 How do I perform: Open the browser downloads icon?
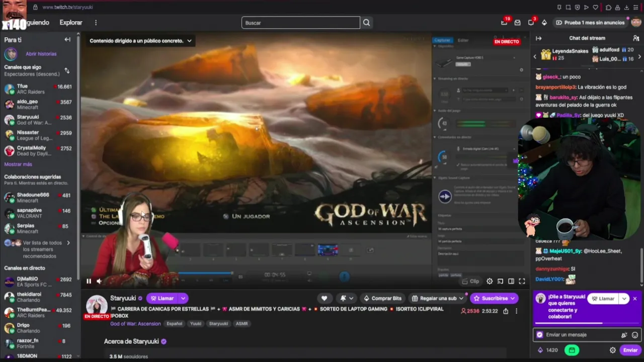tap(626, 8)
